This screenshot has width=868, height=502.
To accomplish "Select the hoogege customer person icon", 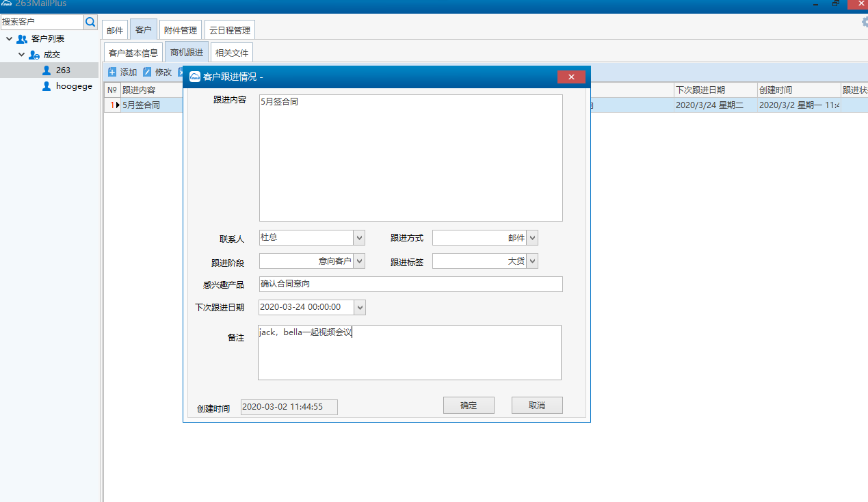I will pos(47,86).
